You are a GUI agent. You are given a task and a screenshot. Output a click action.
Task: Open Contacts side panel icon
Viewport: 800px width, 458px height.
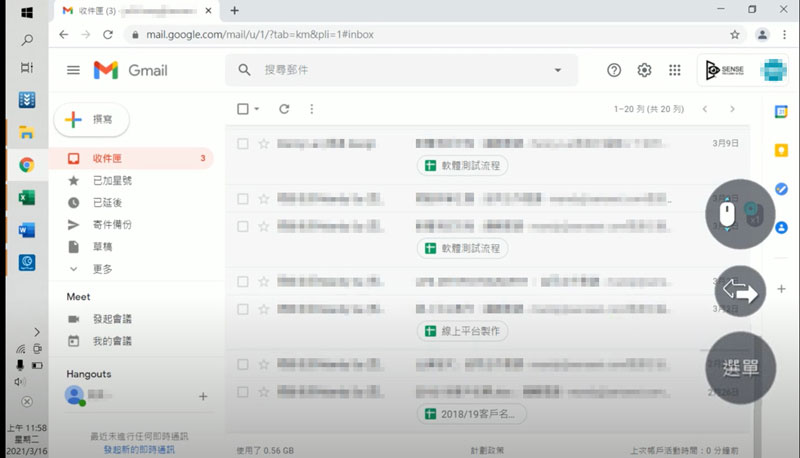(x=781, y=227)
